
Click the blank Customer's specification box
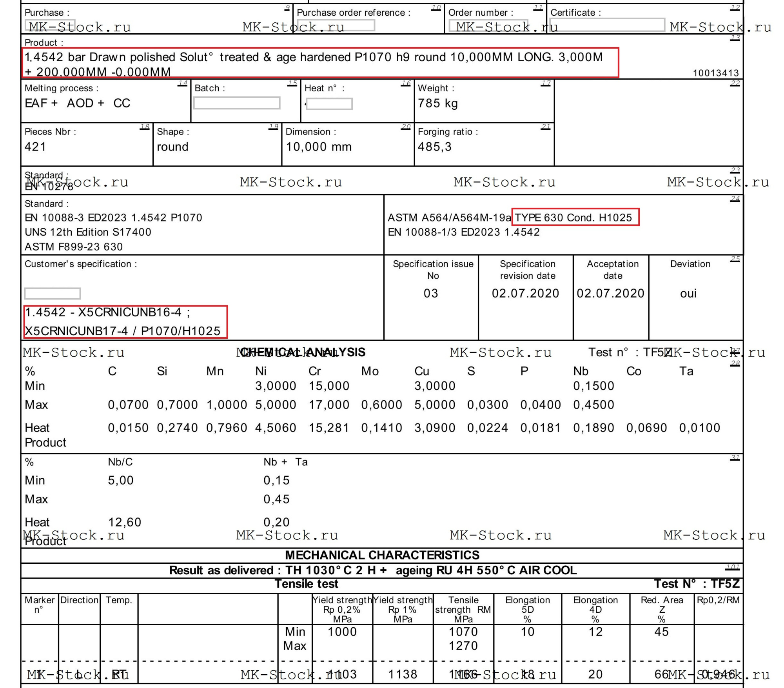click(x=53, y=293)
